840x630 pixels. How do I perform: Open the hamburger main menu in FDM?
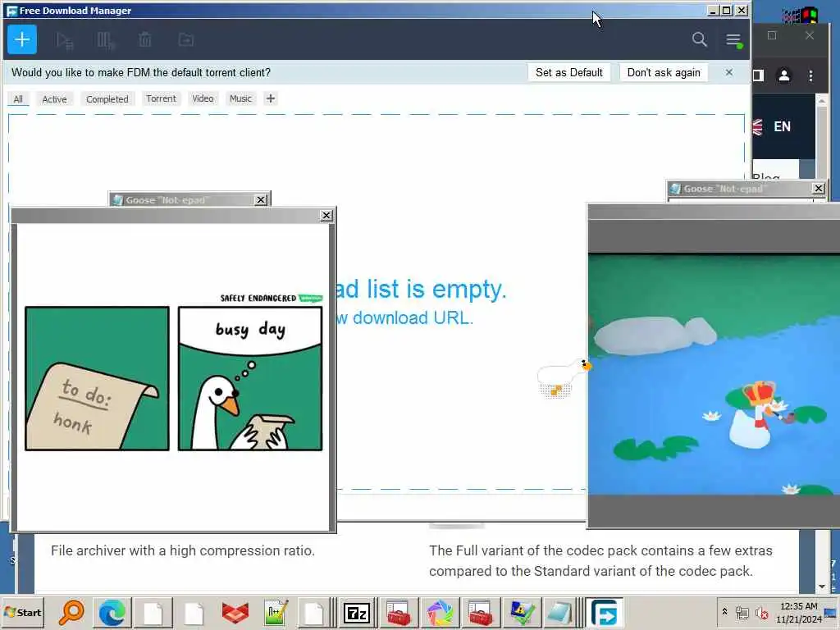click(x=733, y=40)
